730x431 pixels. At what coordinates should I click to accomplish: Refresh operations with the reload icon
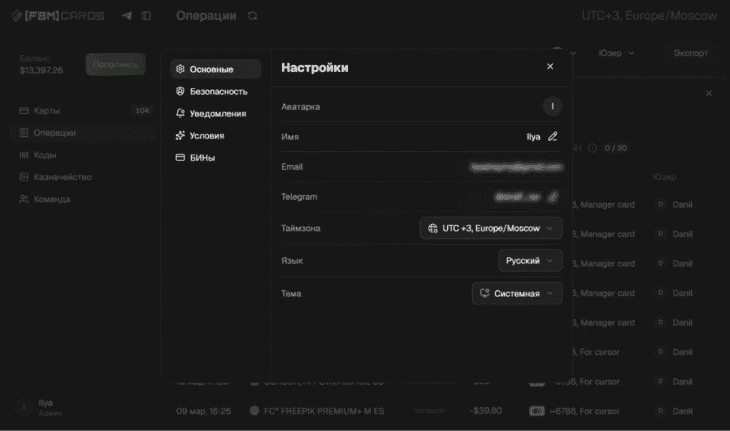tap(252, 16)
